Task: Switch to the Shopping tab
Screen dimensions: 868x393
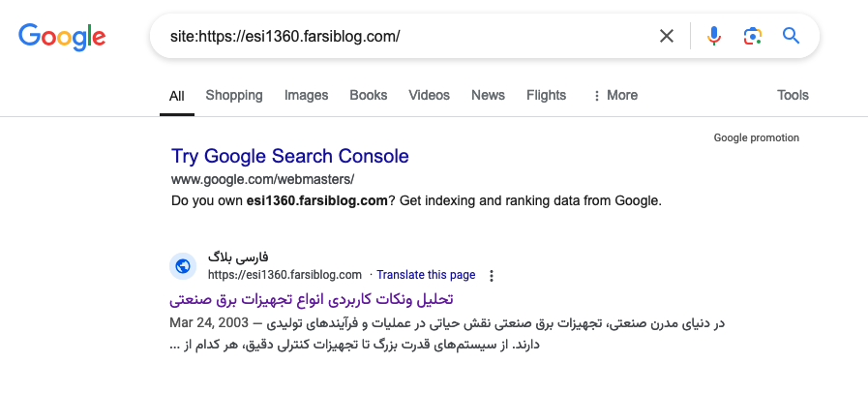Action: (x=234, y=95)
